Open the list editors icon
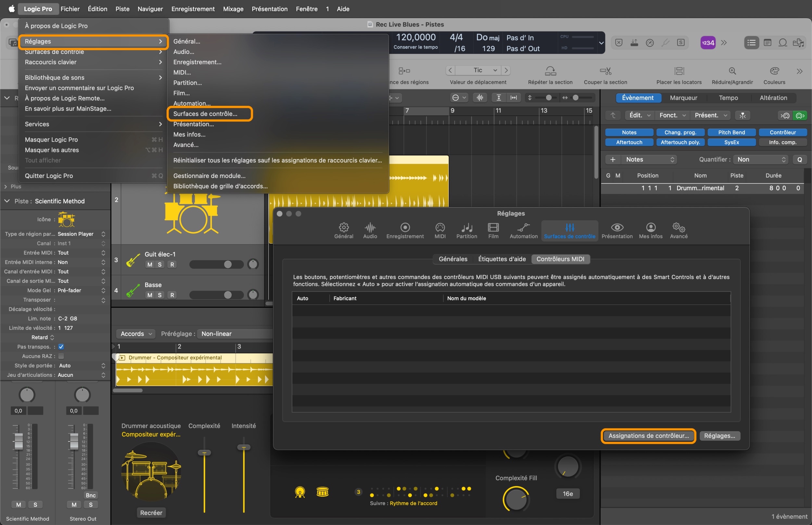Screen dimensions: 812x525 751,43
